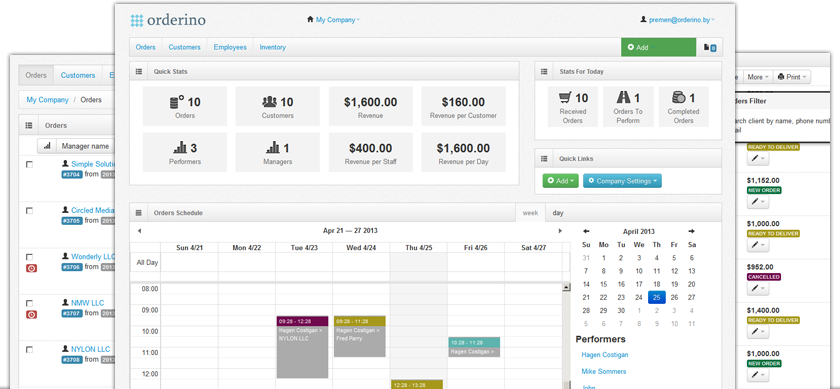Screen dimensions: 840x389
Task: Show next month in April 2013 calendar
Action: pos(692,231)
